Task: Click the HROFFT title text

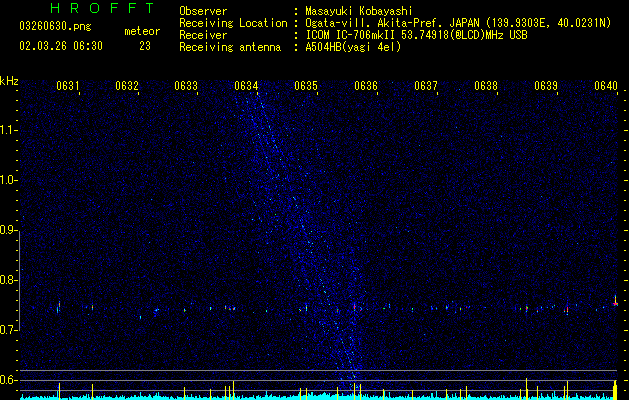Action: (x=103, y=8)
